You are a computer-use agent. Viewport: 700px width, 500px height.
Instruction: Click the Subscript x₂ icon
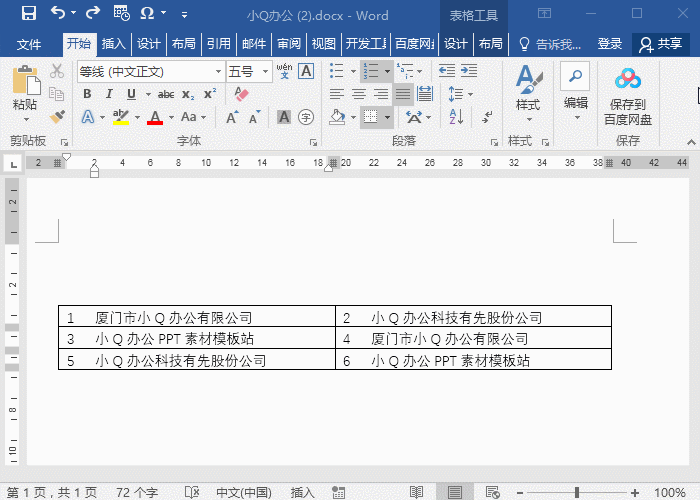click(189, 94)
